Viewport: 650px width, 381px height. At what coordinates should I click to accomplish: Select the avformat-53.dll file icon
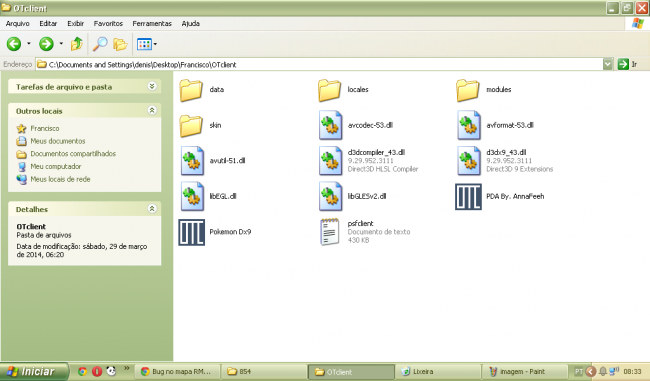point(469,125)
